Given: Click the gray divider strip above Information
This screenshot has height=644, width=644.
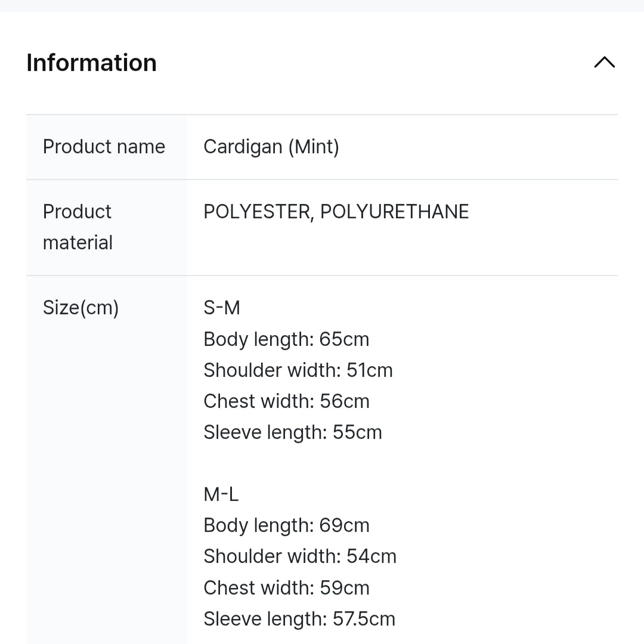Looking at the screenshot, I should point(322,5).
